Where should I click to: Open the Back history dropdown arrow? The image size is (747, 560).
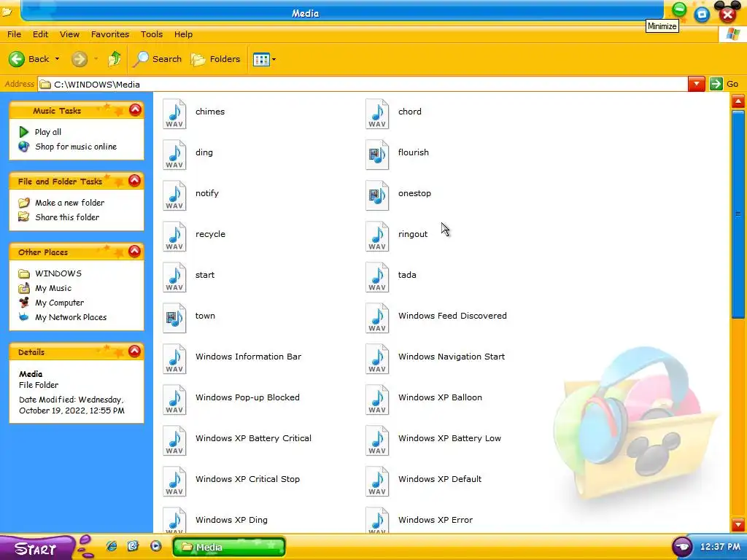pos(57,59)
